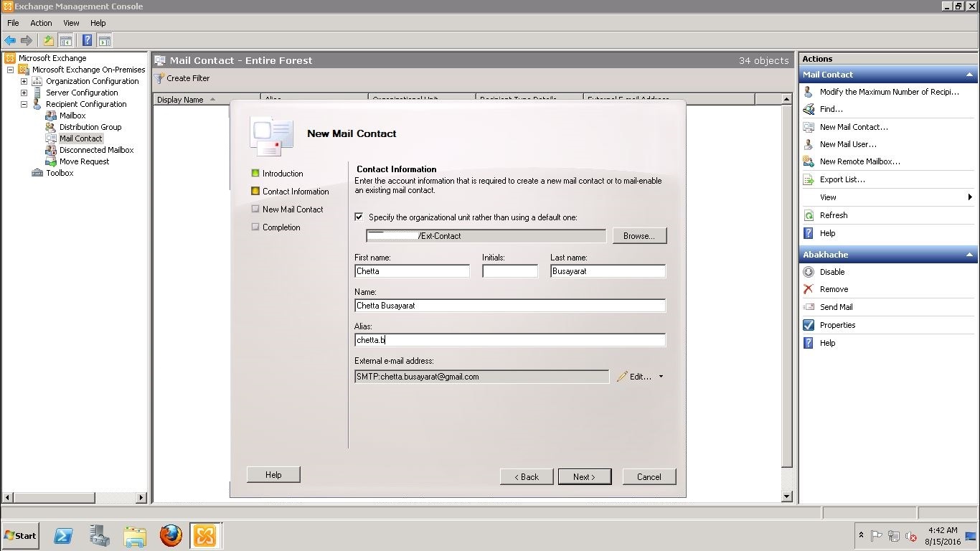Click the Alias input field
The image size is (980, 551).
(x=510, y=340)
